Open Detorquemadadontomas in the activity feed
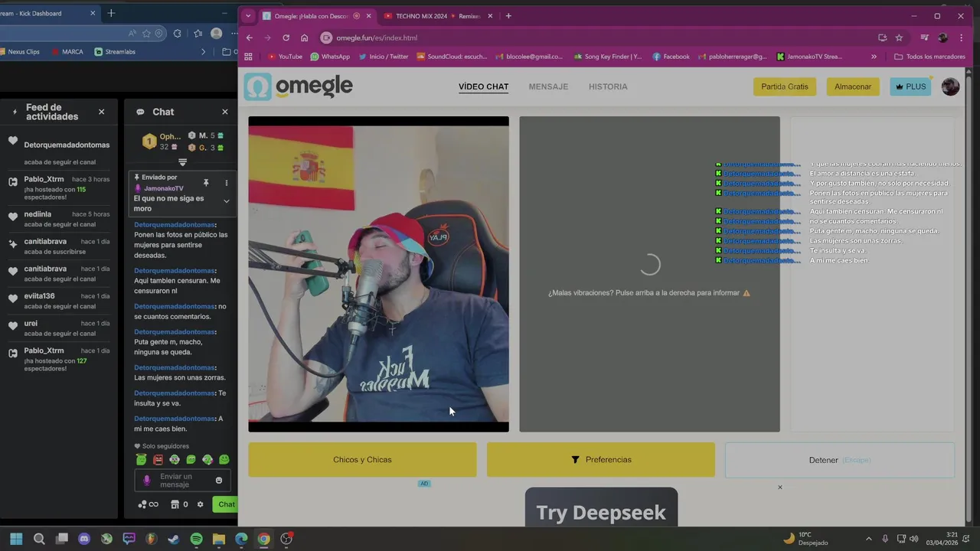This screenshot has width=980, height=551. point(67,145)
